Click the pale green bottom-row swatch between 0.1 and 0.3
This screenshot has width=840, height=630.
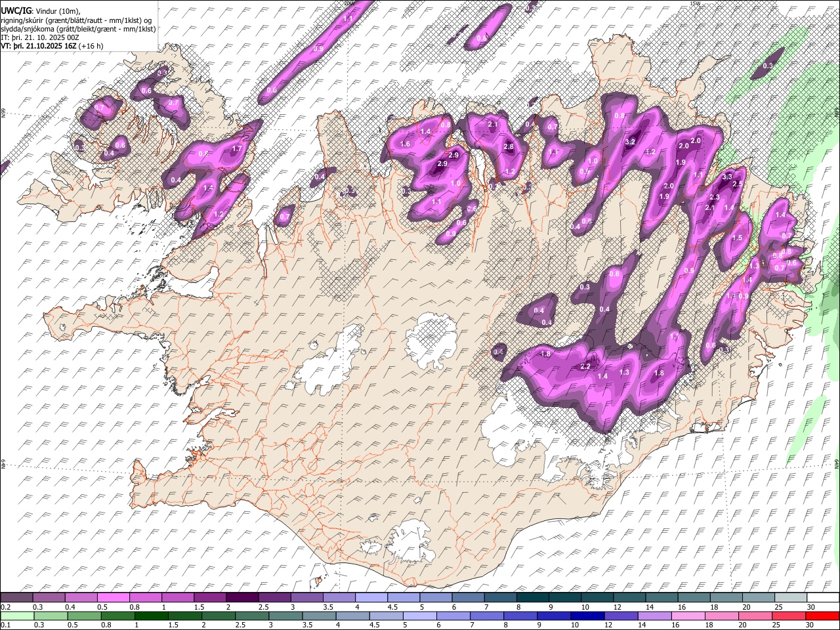(18, 616)
